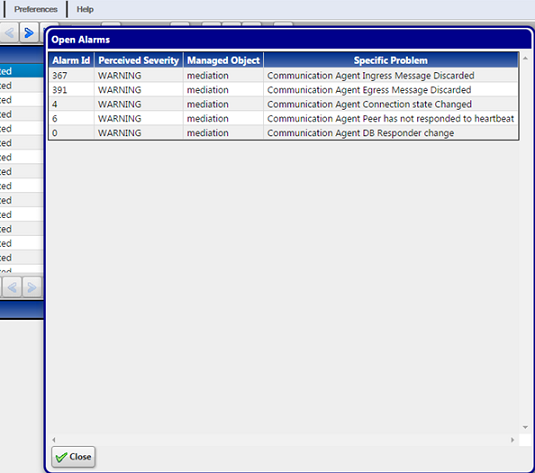Click Communication Agent DB Responder change
The image size is (535, 473).
click(360, 133)
